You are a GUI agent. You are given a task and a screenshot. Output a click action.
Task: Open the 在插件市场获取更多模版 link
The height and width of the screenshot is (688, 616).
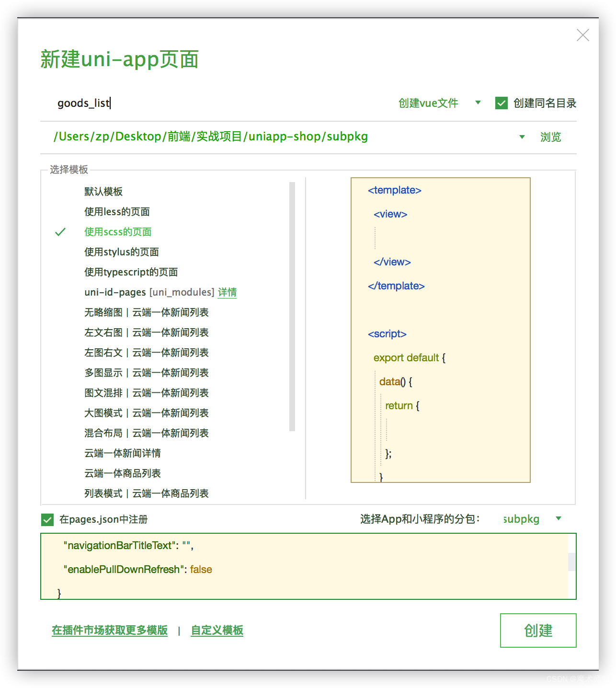110,630
